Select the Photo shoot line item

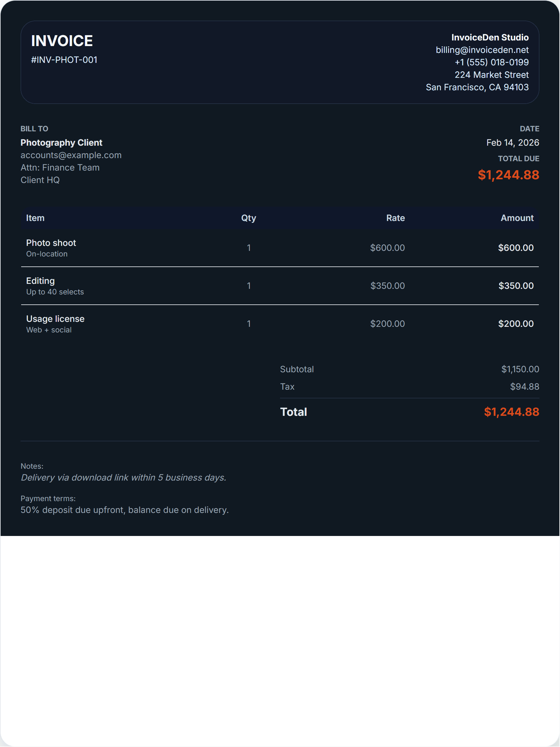[x=51, y=243]
